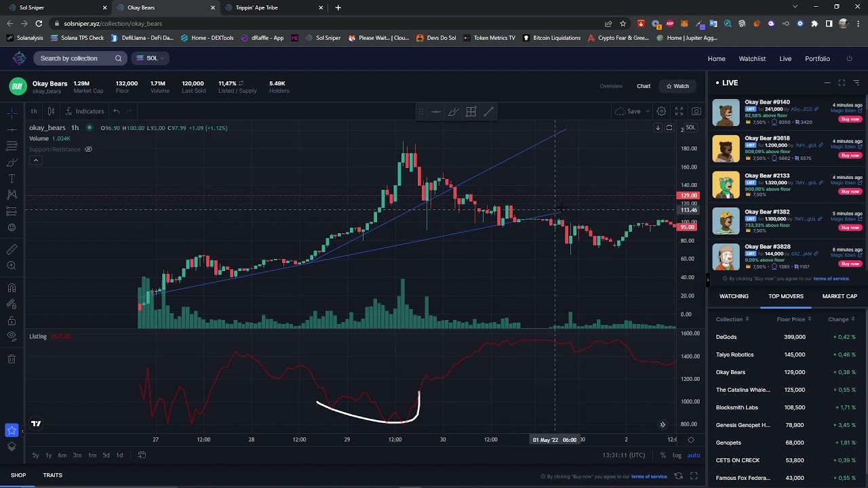This screenshot has height=488, width=868.
Task: Hide all drawings with the eye icon
Action: coord(12,337)
